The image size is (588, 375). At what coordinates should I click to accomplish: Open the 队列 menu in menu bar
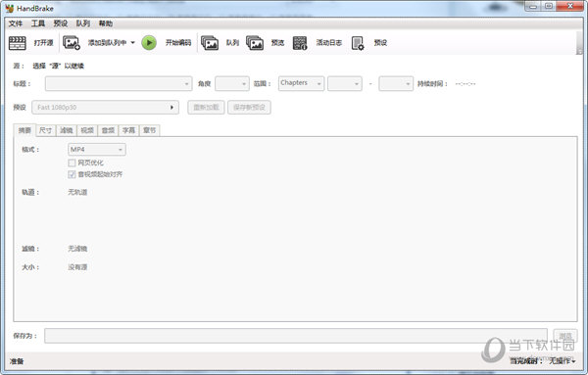coord(83,23)
